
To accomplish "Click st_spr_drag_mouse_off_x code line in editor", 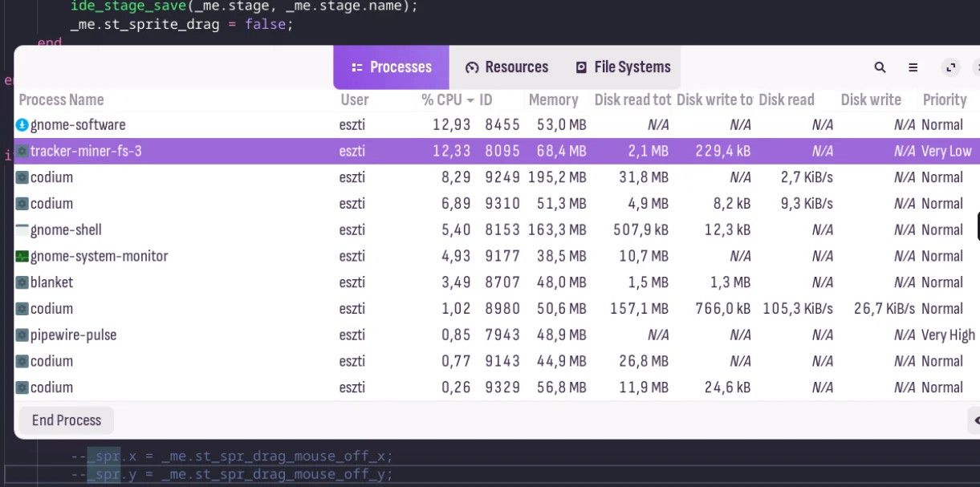I will pos(232,457).
